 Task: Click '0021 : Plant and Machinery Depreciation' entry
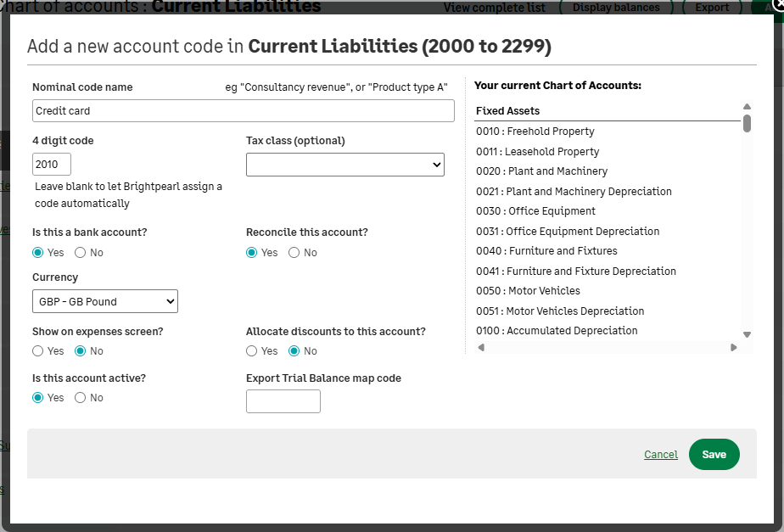pos(574,192)
